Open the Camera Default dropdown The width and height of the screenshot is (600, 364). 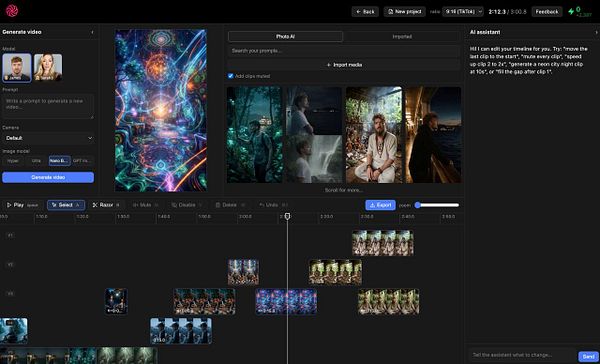[x=48, y=138]
